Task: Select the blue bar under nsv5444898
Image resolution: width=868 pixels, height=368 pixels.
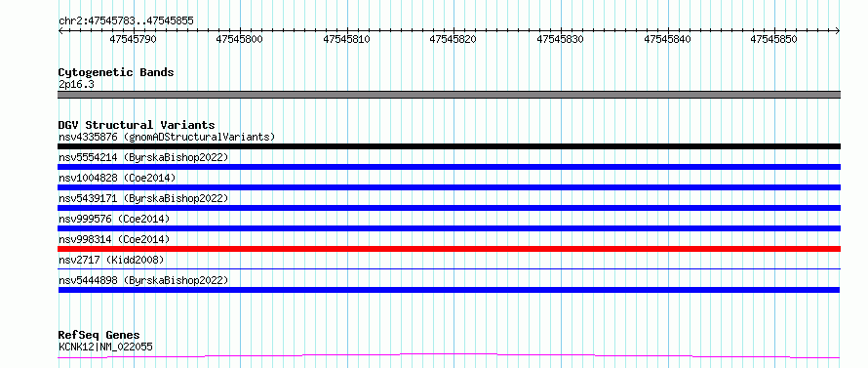Action: [x=449, y=290]
